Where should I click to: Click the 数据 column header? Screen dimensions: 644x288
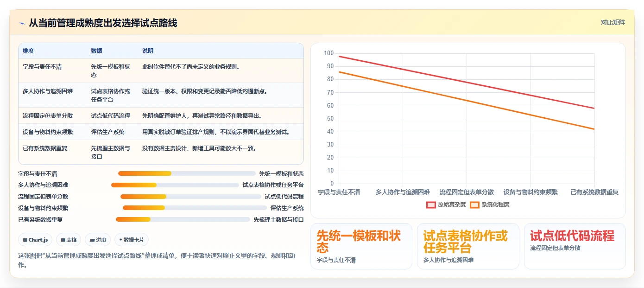click(96, 51)
